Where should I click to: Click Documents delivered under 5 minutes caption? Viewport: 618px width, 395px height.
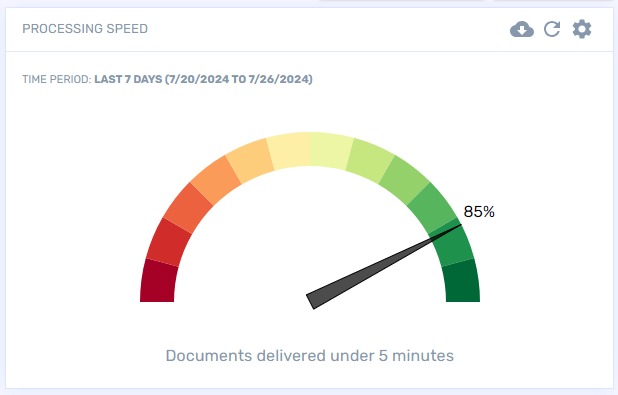310,356
